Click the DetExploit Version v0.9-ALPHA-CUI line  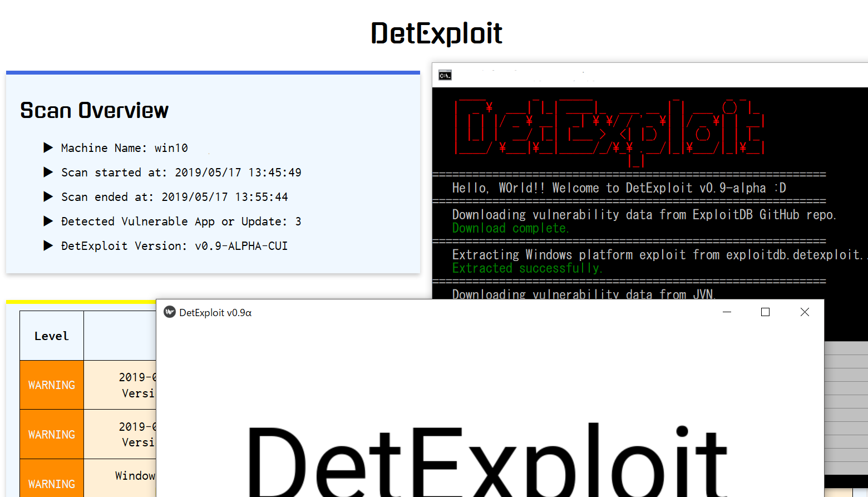click(174, 246)
